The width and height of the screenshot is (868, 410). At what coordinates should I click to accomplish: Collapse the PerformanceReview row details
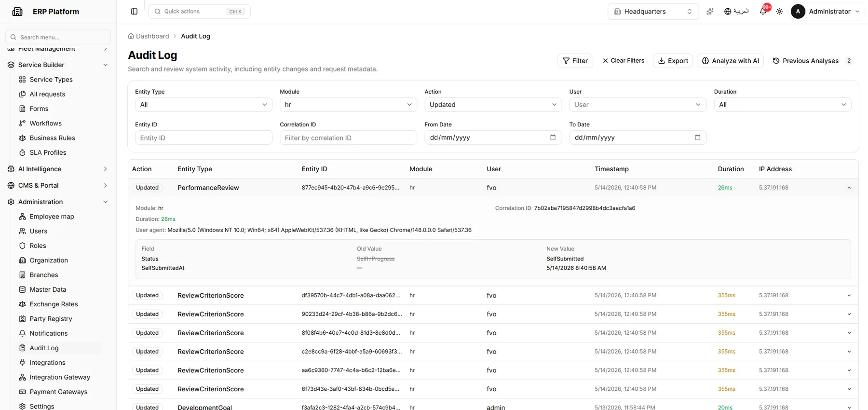849,188
